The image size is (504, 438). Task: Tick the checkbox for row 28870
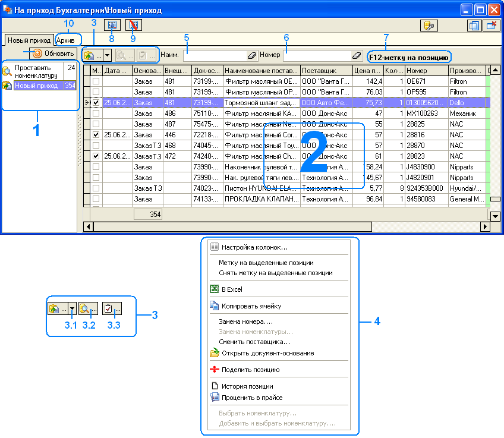coord(96,145)
